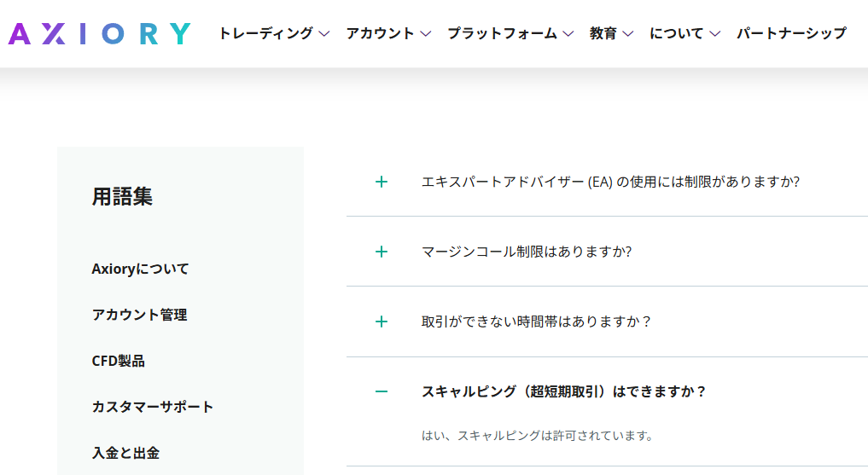Open the トレーディング dropdown menu
The width and height of the screenshot is (868, 475).
(x=274, y=34)
